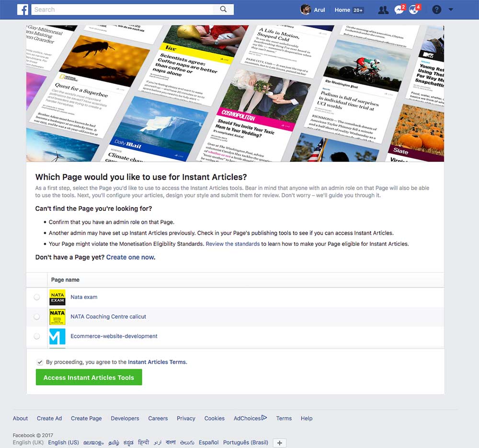Go to Arul profile link
This screenshot has width=479, height=448.
[319, 10]
